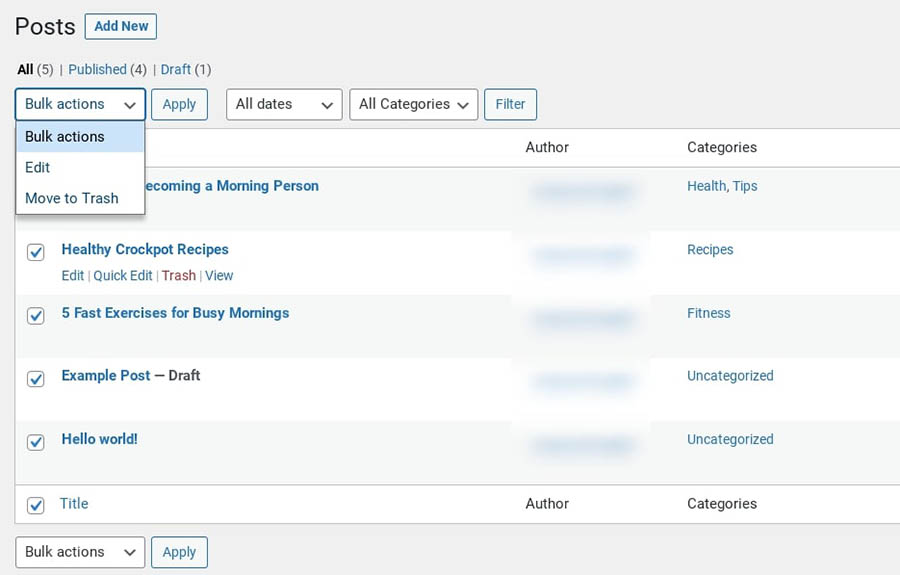Image resolution: width=900 pixels, height=575 pixels.
Task: Trash the Healthy Crockpot Recipes post
Action: coord(179,275)
